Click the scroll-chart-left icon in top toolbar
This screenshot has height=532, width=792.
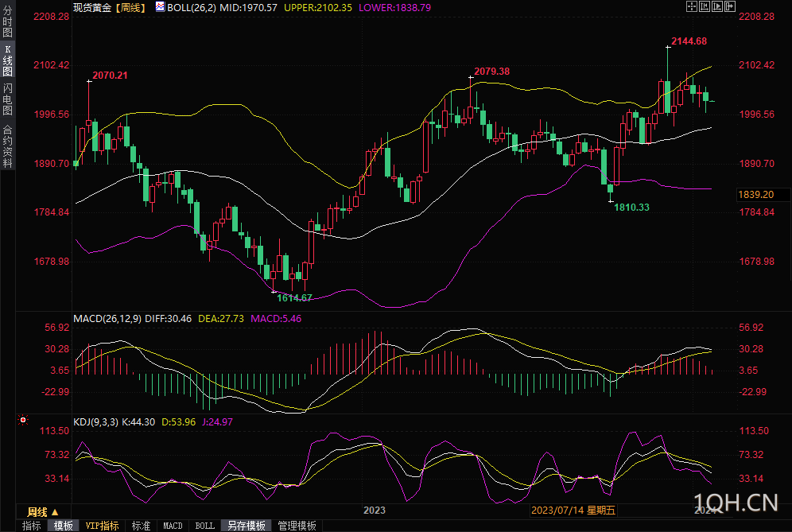coord(705,6)
